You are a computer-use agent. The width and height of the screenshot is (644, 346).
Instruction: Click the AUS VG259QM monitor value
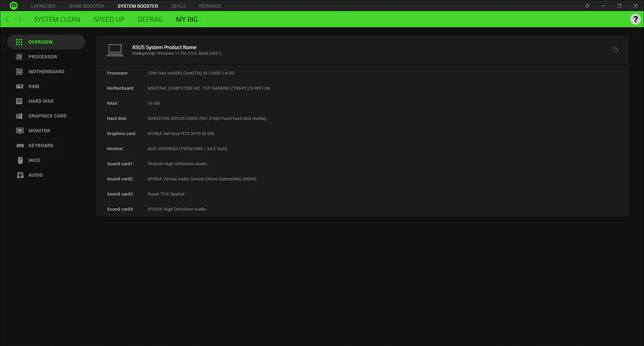click(187, 148)
